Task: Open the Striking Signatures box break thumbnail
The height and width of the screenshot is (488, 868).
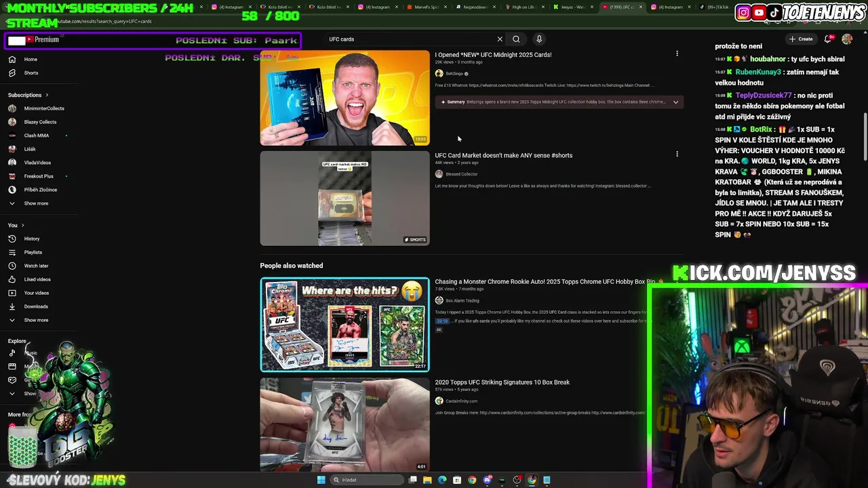Action: [x=344, y=425]
